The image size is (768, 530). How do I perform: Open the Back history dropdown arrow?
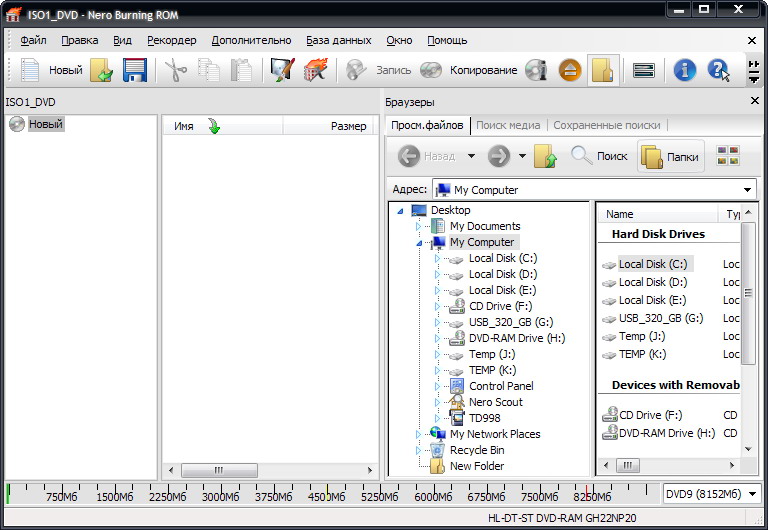pos(471,156)
